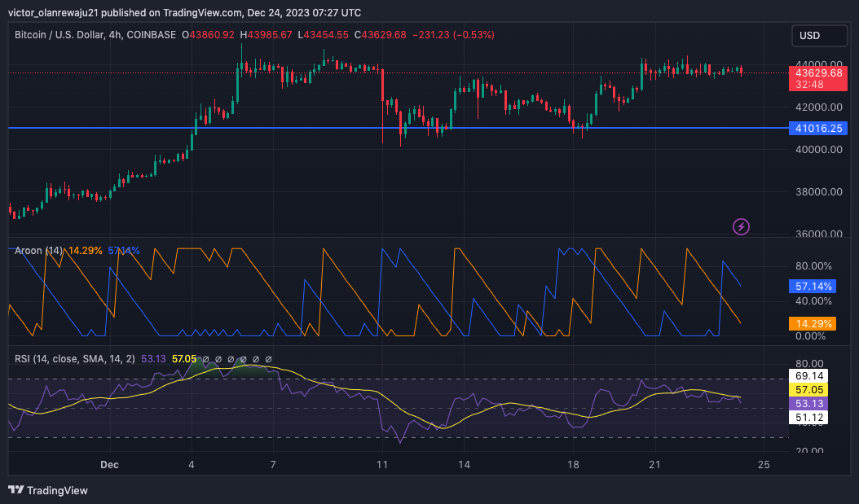Click the 38000.00 price scale label
Screen dimensions: 859x504
pos(817,192)
